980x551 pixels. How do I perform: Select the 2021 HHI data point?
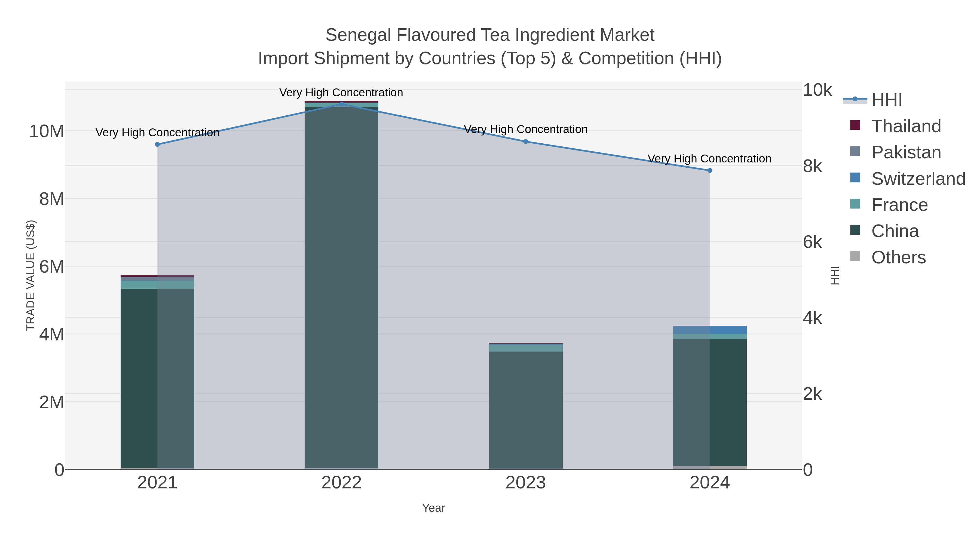tap(158, 144)
